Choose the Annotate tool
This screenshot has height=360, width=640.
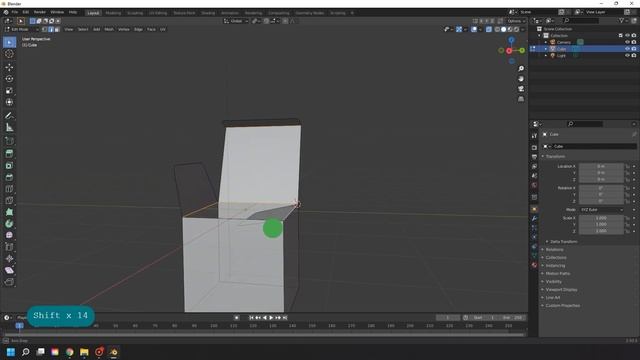[9, 116]
